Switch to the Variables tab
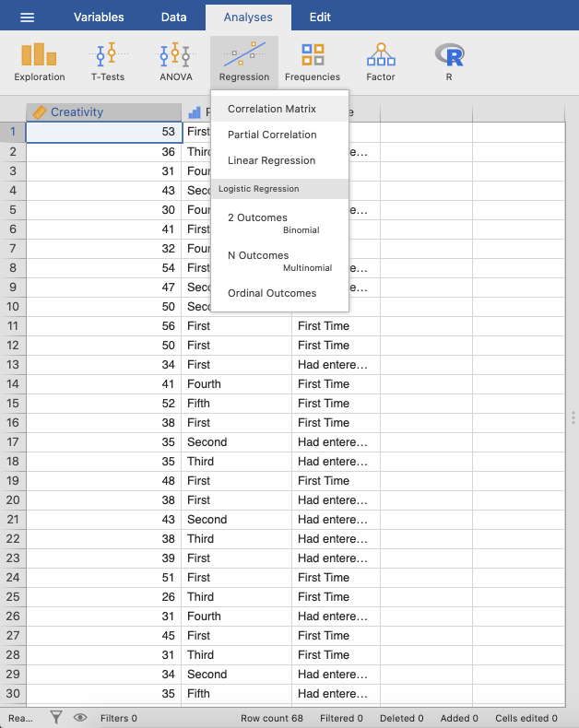 click(x=99, y=18)
